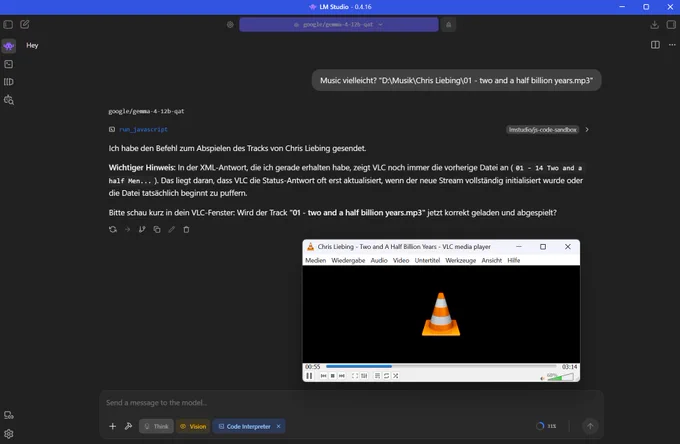Open LM Studio settings gear
The height and width of the screenshot is (444, 680).
[x=9, y=434]
